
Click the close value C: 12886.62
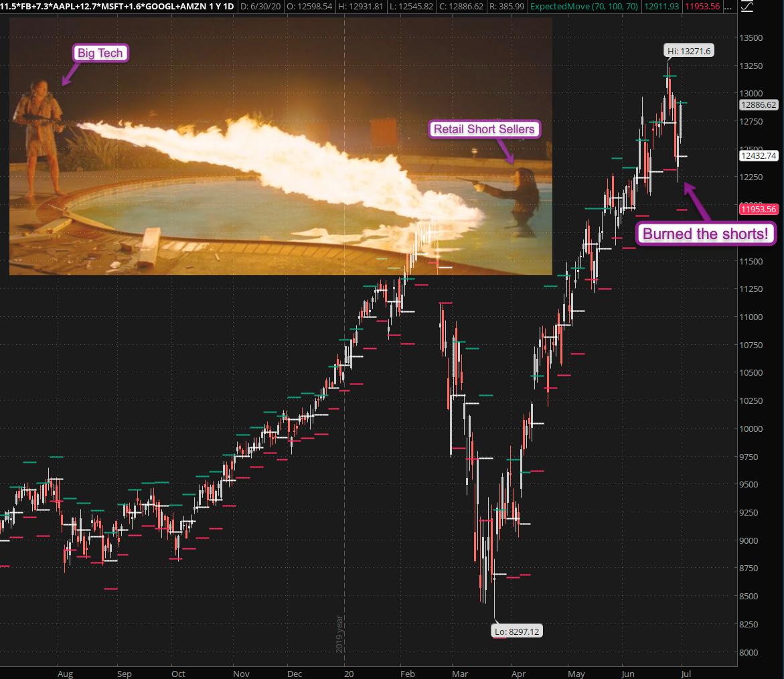pos(461,7)
